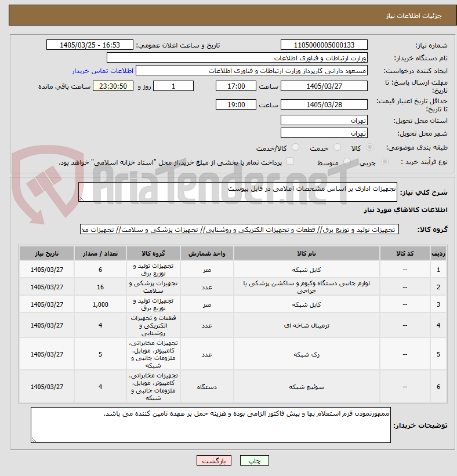Click کابل شبکه in row 1
The image size is (457, 476).
coord(306,270)
